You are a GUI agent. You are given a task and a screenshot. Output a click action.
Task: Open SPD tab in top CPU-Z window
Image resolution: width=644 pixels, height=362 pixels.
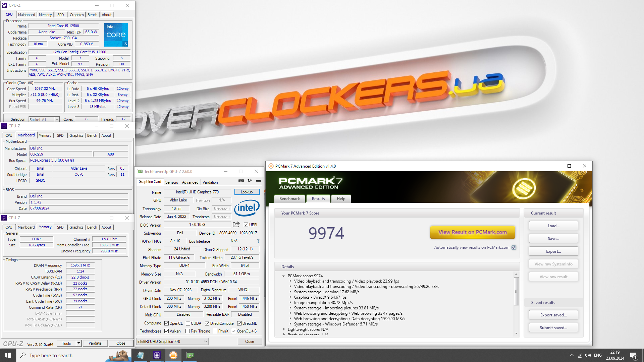coord(60,15)
